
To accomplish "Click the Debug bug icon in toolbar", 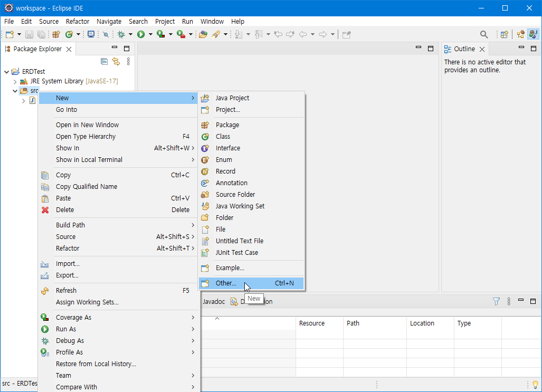I will coord(121,34).
